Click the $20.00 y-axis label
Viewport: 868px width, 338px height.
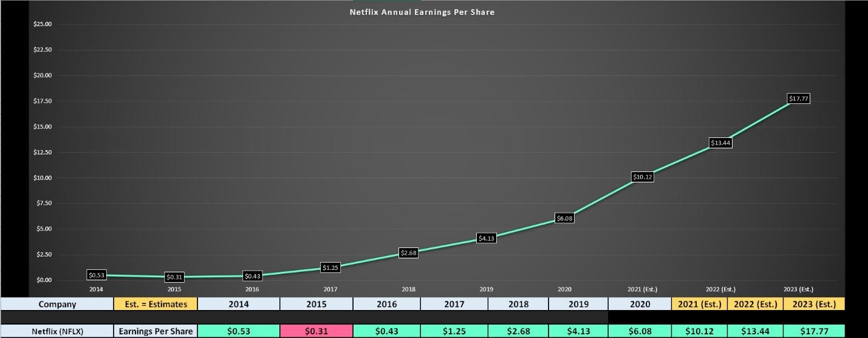point(43,75)
